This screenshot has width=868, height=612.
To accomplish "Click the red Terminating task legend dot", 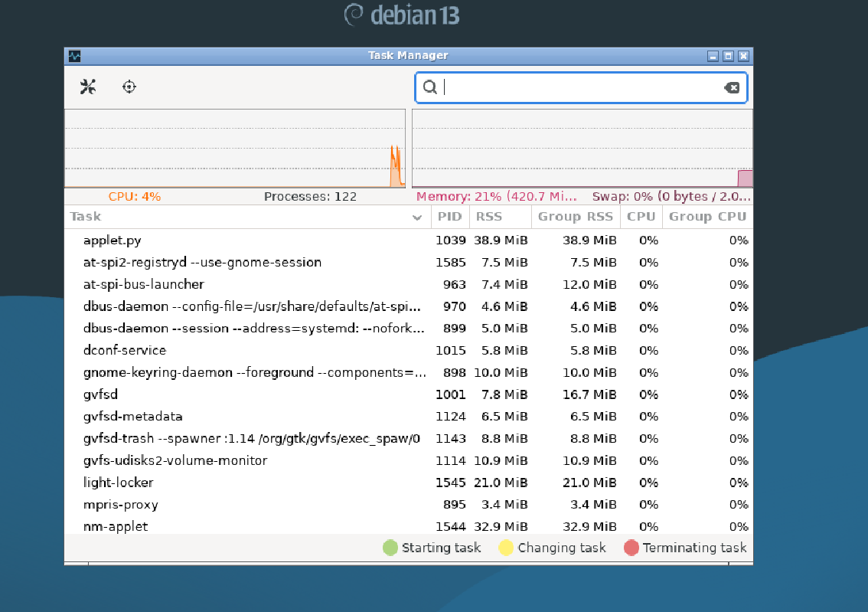I will point(631,548).
